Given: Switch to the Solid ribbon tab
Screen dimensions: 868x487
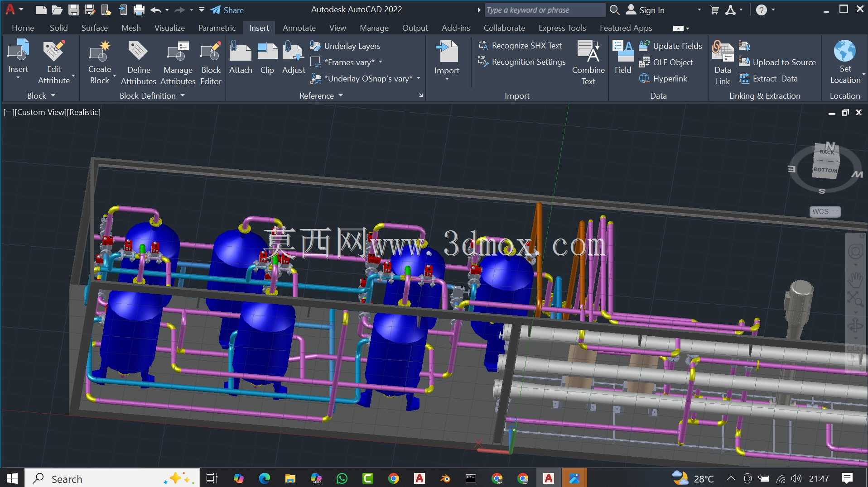Looking at the screenshot, I should point(59,28).
